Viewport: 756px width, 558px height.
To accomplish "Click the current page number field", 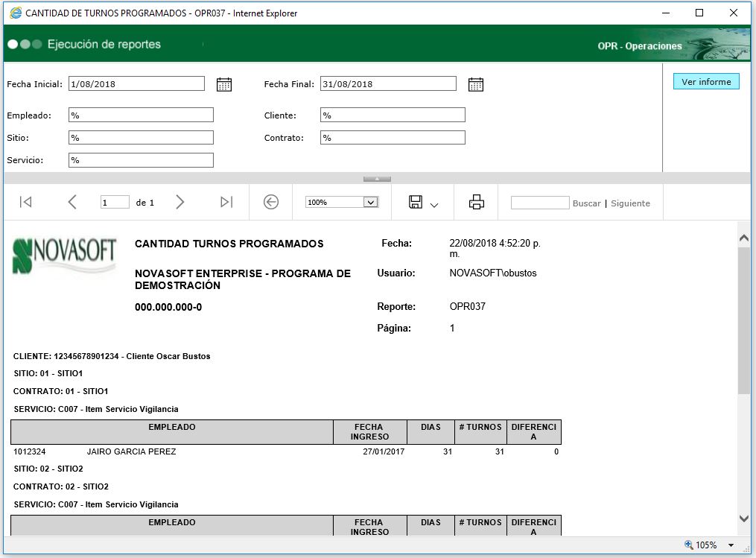I will coord(115,203).
